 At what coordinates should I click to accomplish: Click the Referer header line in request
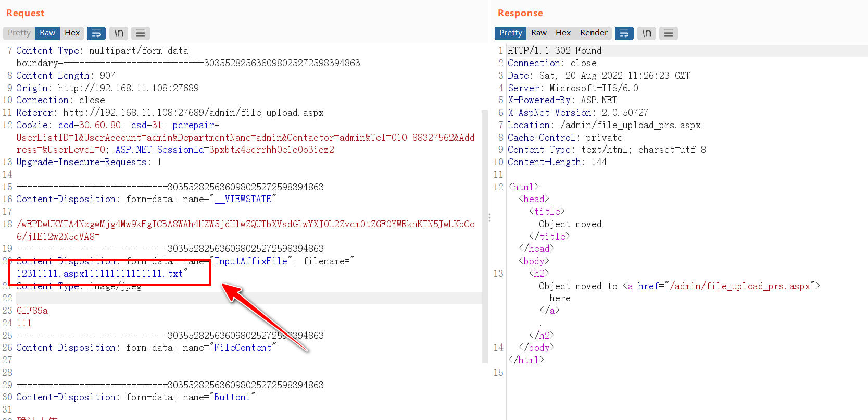pos(170,113)
